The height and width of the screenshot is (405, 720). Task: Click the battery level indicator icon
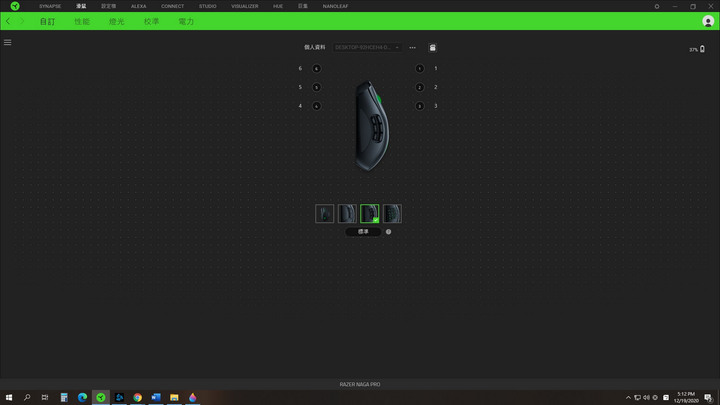pos(702,49)
